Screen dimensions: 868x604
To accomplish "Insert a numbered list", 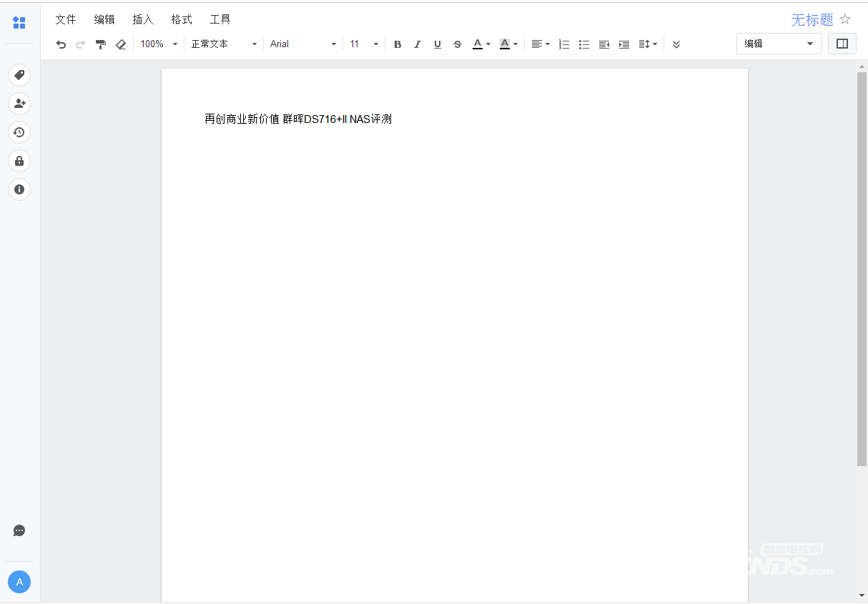I will tap(564, 44).
